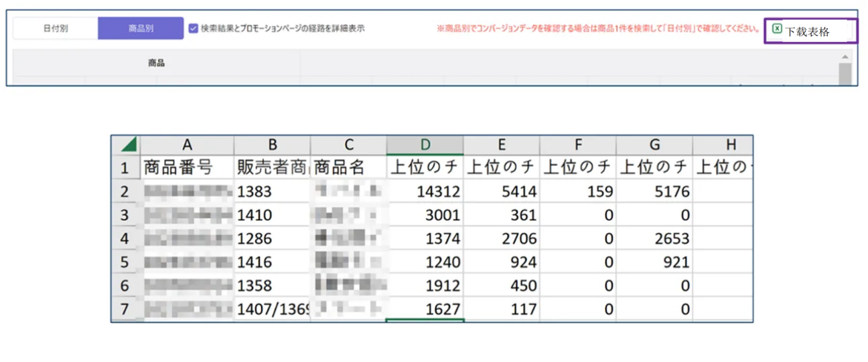This screenshot has width=868, height=362.
Task: Toggle 検索結果とプロモーションページの経路を詳細表示 checkbox
Action: [x=194, y=29]
